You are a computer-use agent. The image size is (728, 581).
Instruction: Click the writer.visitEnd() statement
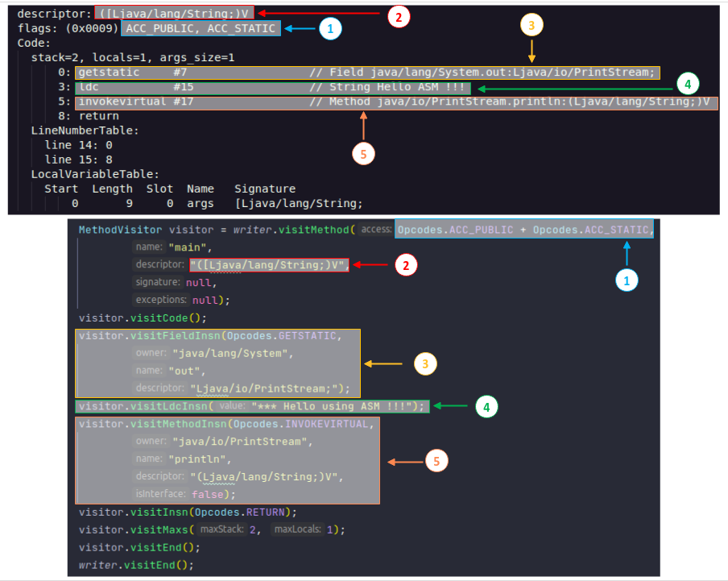(x=136, y=564)
